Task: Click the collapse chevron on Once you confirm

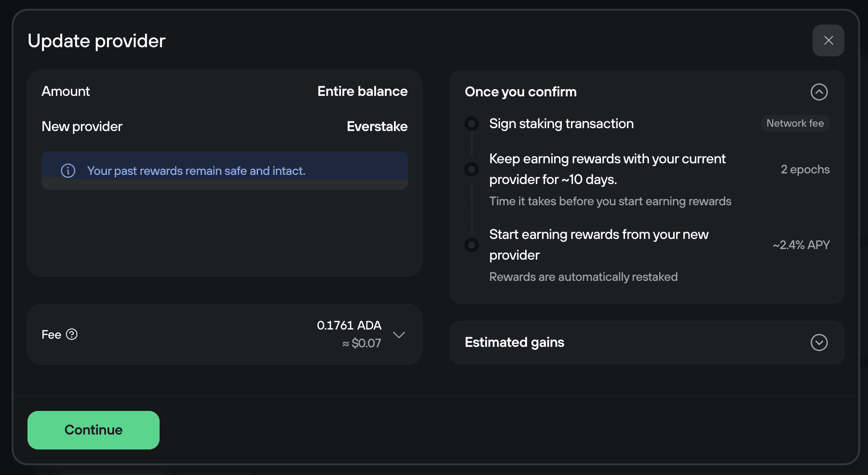Action: [x=819, y=92]
